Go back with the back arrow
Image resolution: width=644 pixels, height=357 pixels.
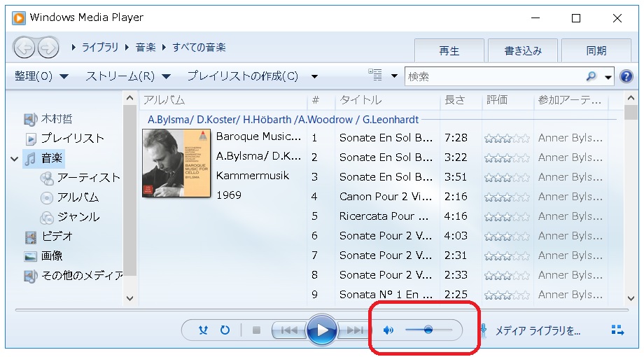pyautogui.click(x=24, y=48)
